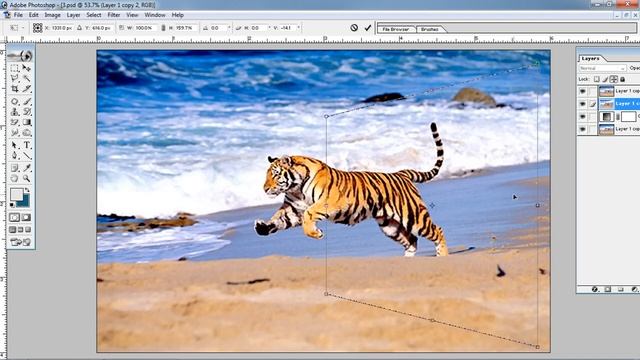Select the Zoom tool
This screenshot has width=640, height=360.
(27, 178)
